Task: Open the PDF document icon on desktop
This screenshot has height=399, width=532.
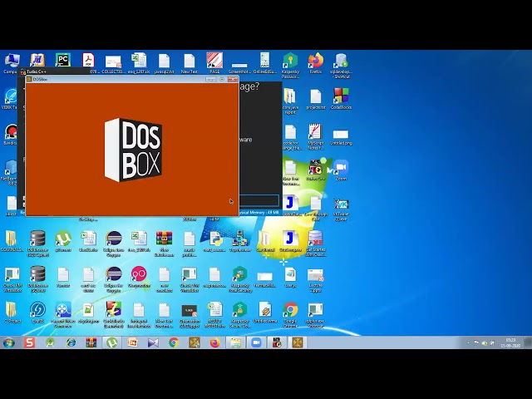Action: pyautogui.click(x=89, y=60)
